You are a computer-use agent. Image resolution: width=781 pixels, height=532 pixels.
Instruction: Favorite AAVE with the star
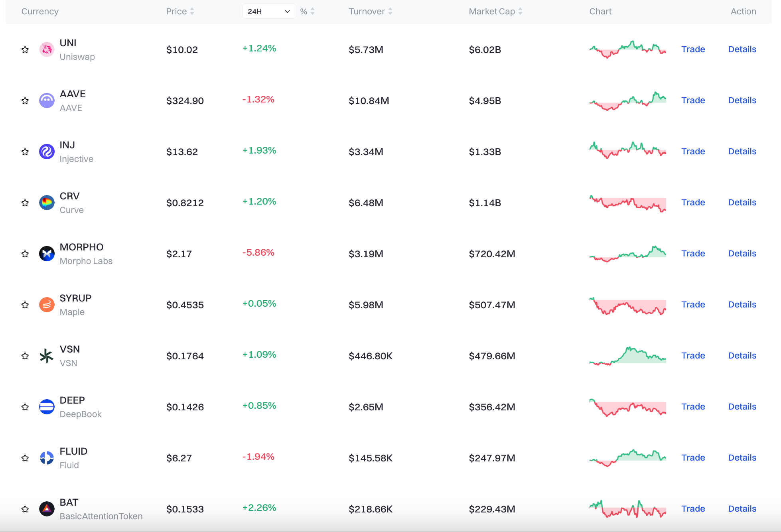25,100
